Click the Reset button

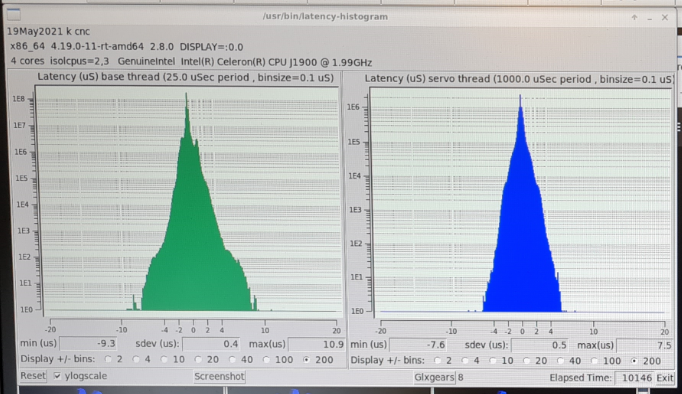pyautogui.click(x=33, y=376)
